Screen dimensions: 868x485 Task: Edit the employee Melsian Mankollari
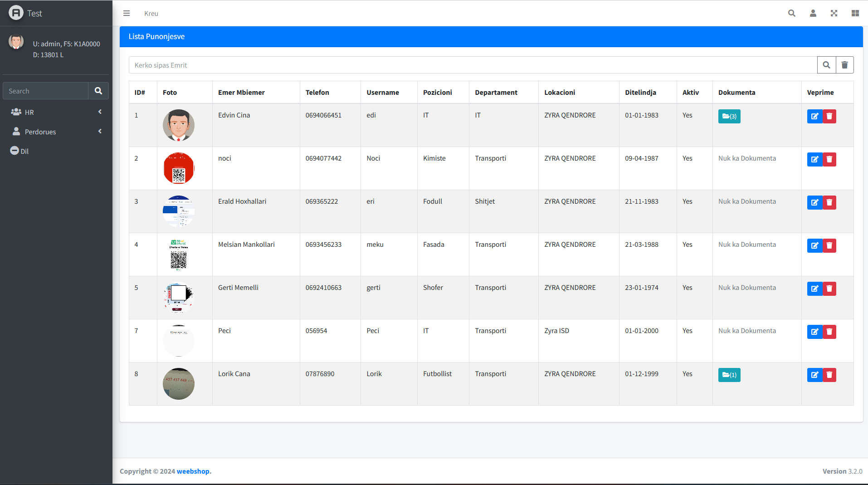click(814, 245)
